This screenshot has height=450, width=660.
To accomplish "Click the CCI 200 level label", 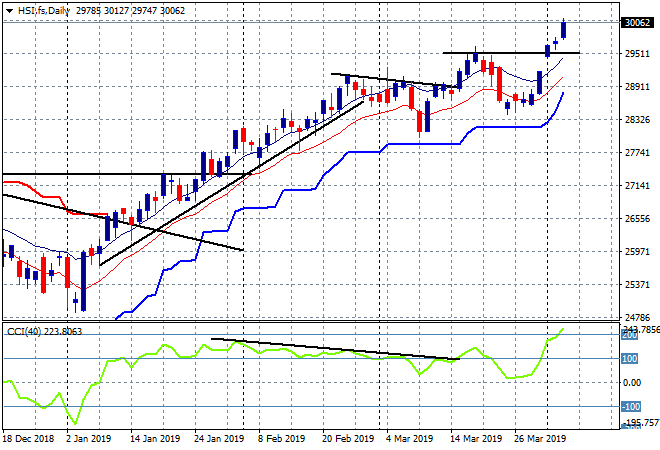I will 630,335.
